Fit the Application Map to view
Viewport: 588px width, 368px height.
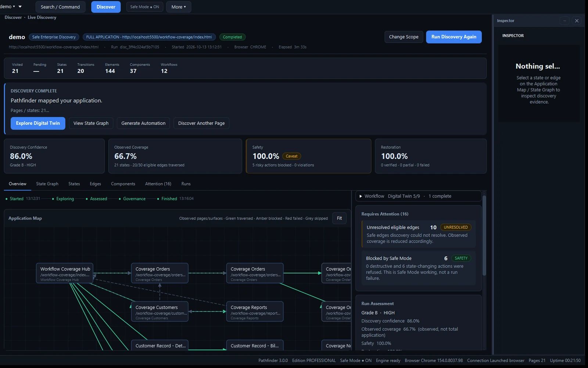pos(339,218)
